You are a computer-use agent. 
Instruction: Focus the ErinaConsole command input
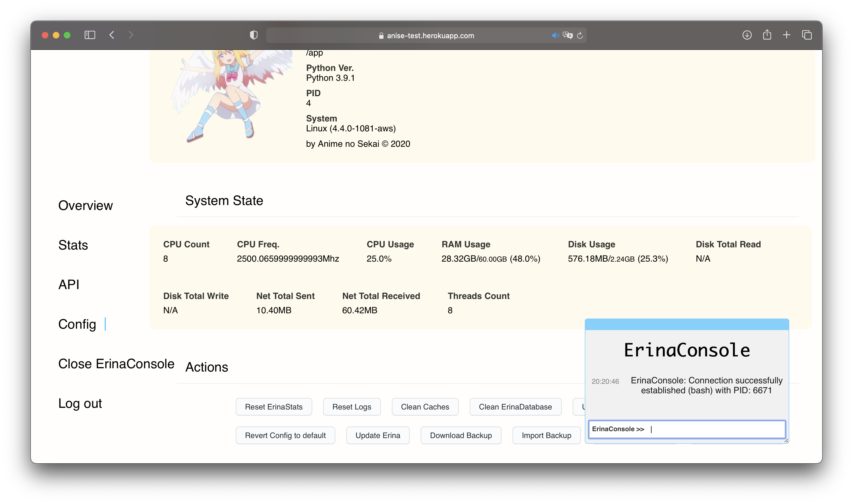[x=687, y=429]
